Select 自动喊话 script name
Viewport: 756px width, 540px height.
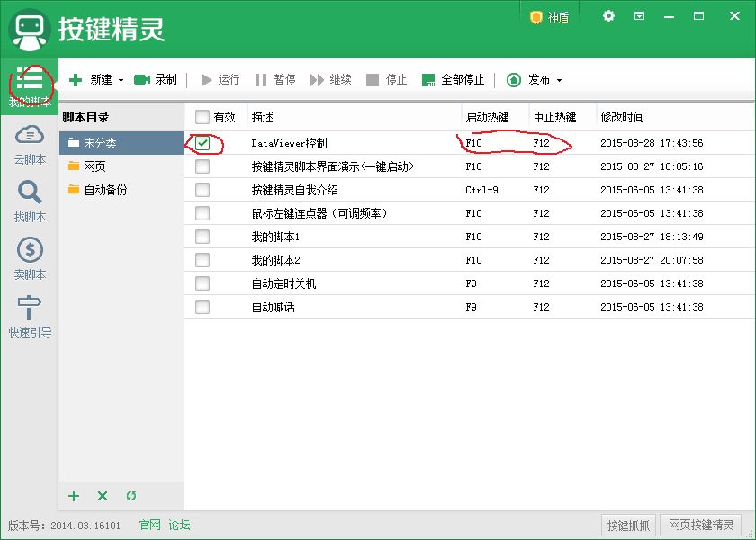pos(274,307)
